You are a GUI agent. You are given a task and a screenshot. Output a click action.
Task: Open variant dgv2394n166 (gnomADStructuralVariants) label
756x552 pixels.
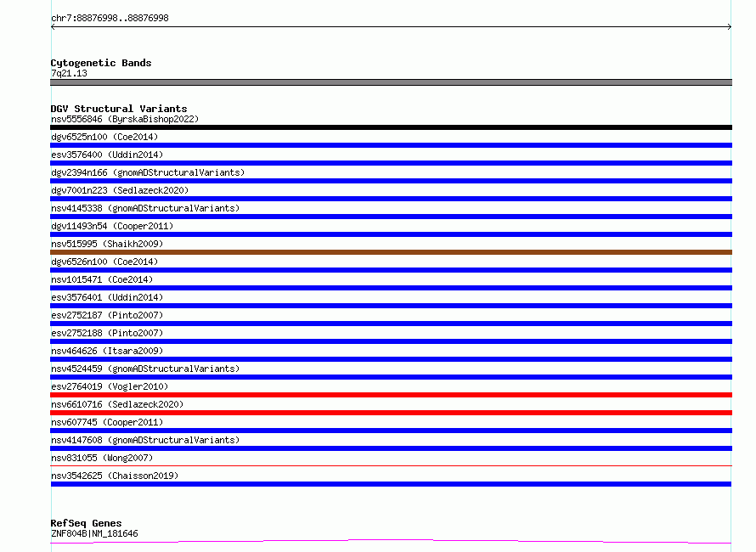[148, 172]
